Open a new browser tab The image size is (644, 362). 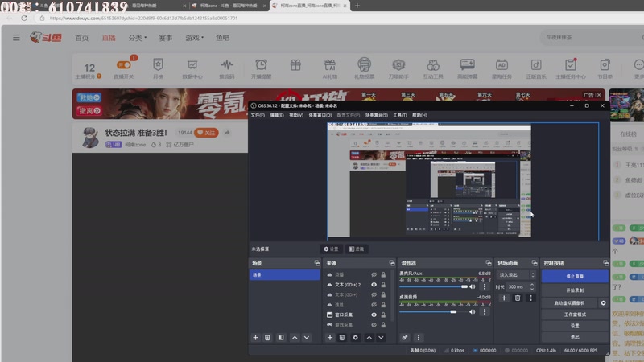[357, 6]
